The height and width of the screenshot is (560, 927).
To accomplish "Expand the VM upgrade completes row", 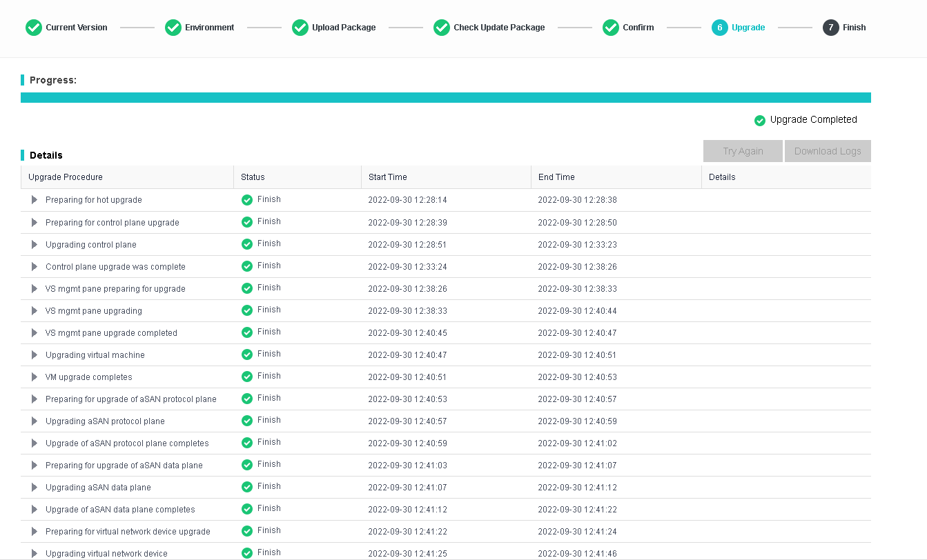I will coord(35,377).
